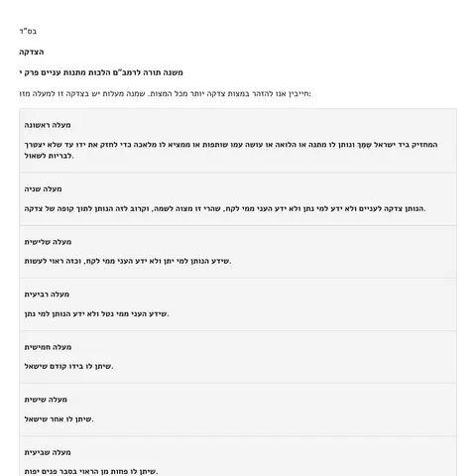Viewport: 476px width, 476px height.
Task: Select the מעלה רביעית heading
Action: [47, 295]
